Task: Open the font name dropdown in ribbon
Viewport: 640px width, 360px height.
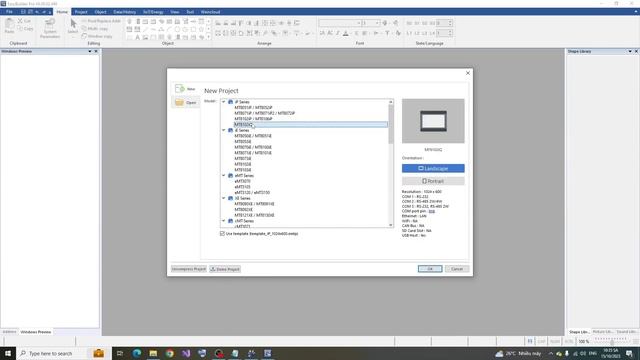Action: (x=358, y=23)
